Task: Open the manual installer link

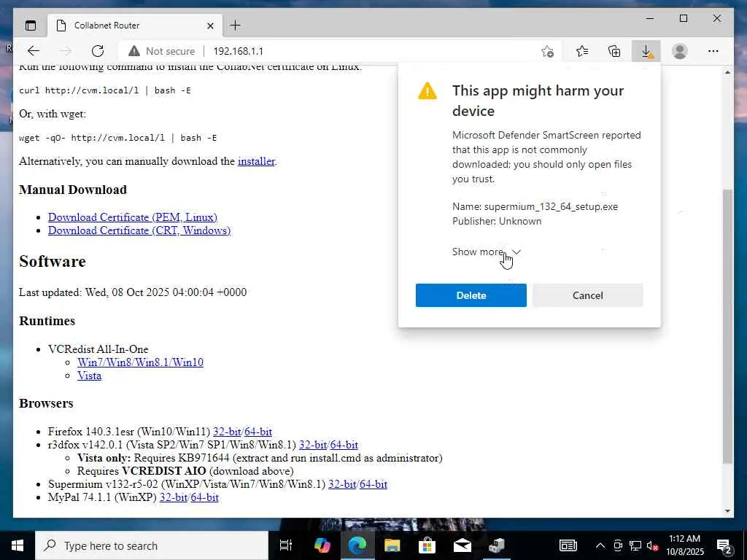Action: 256,161
